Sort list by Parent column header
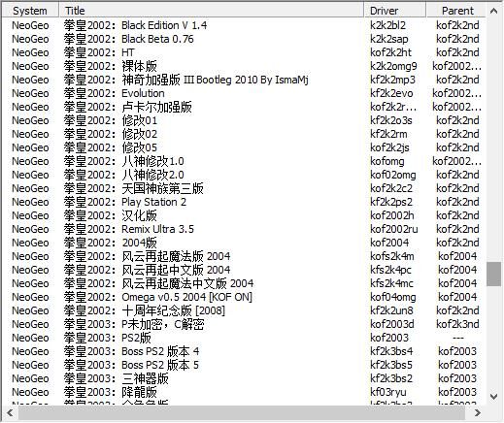Screen dimensions: 504x423 pos(456,11)
